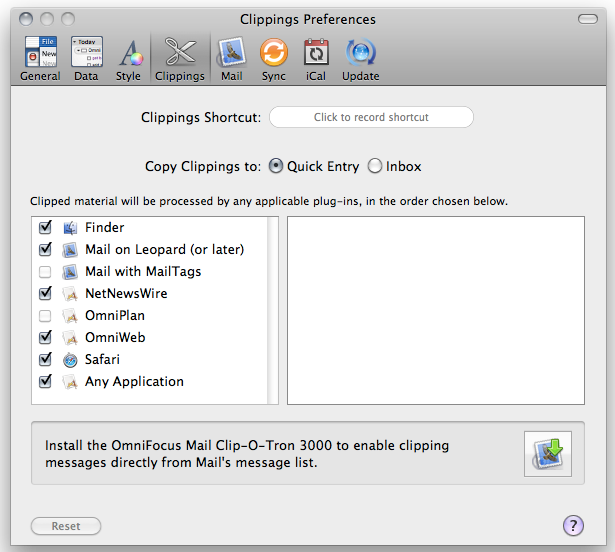Uncheck the Safari checkbox
615x552 pixels.
(45, 359)
